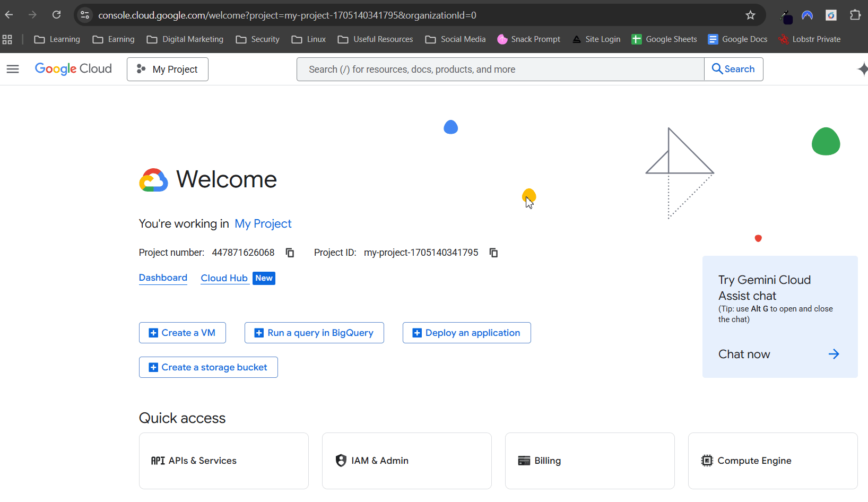Copy the project number using the copy icon
This screenshot has height=502, width=868.
[290, 252]
